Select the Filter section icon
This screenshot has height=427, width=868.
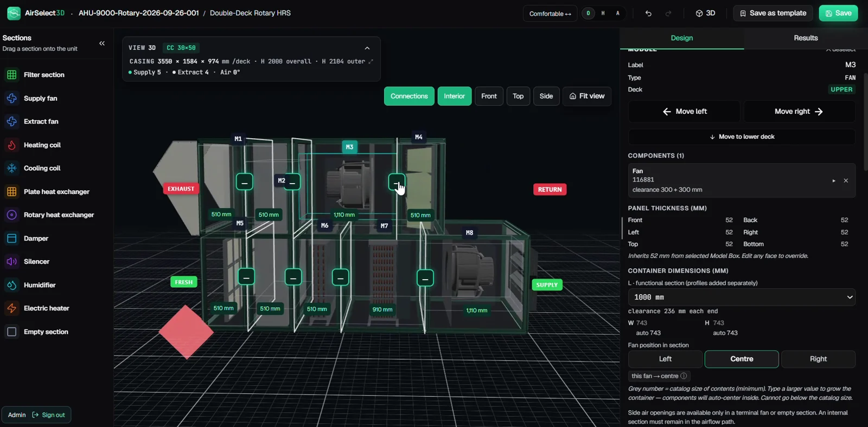tap(12, 75)
